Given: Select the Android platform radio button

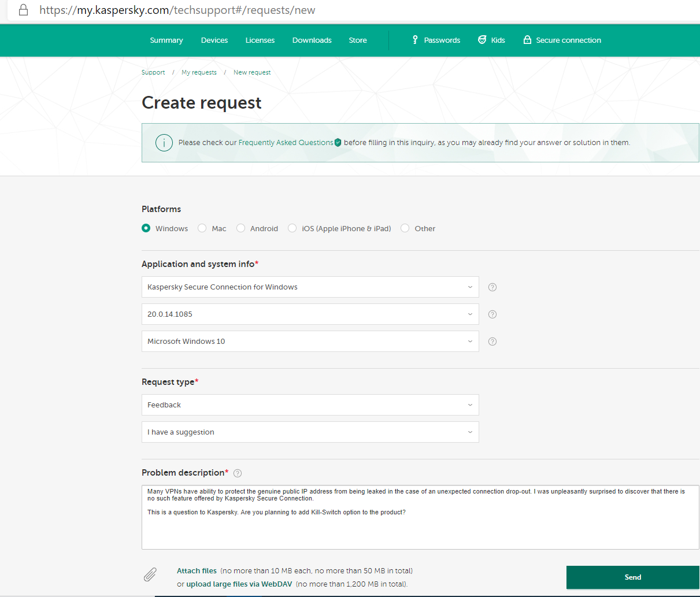Looking at the screenshot, I should 241,228.
